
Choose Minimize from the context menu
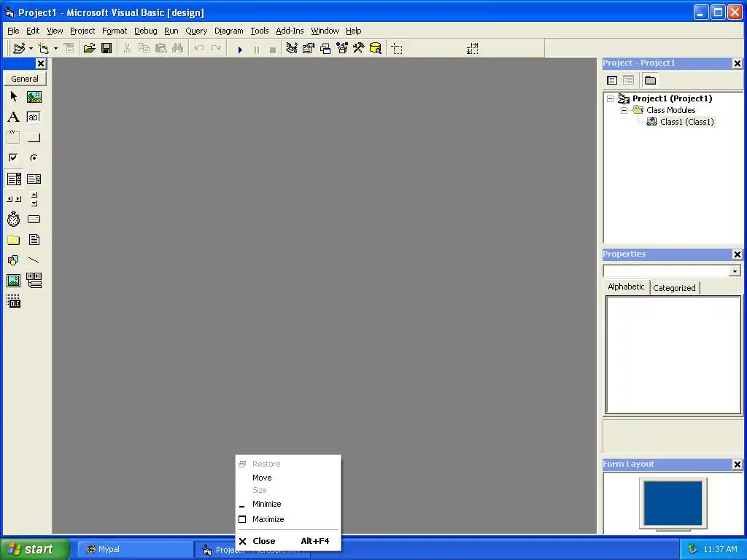point(287,504)
